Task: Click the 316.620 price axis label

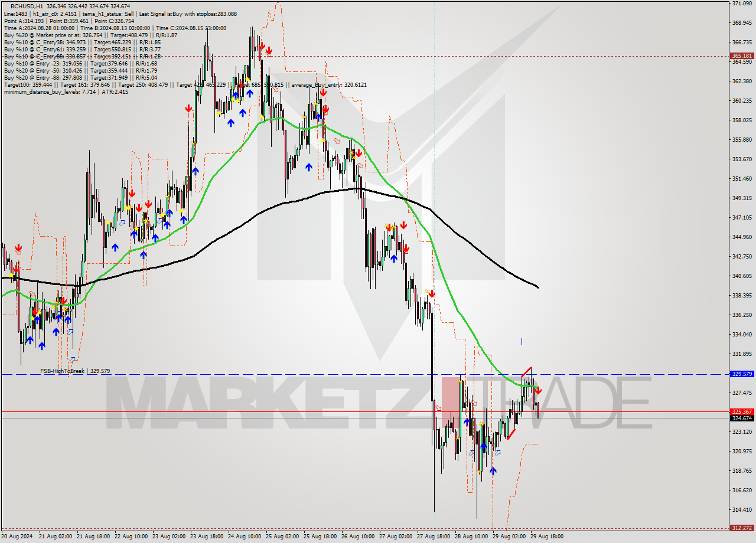Action: click(741, 490)
